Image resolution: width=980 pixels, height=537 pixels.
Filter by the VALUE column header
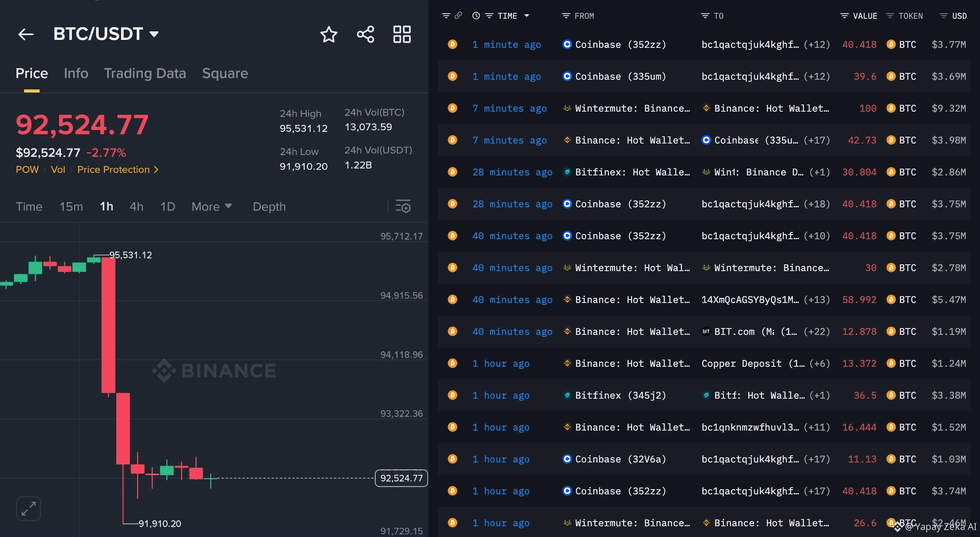[859, 16]
